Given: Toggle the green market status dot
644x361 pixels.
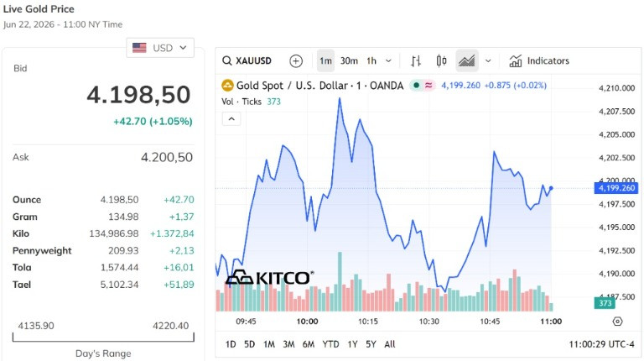Looking at the screenshot, I should 416,86.
